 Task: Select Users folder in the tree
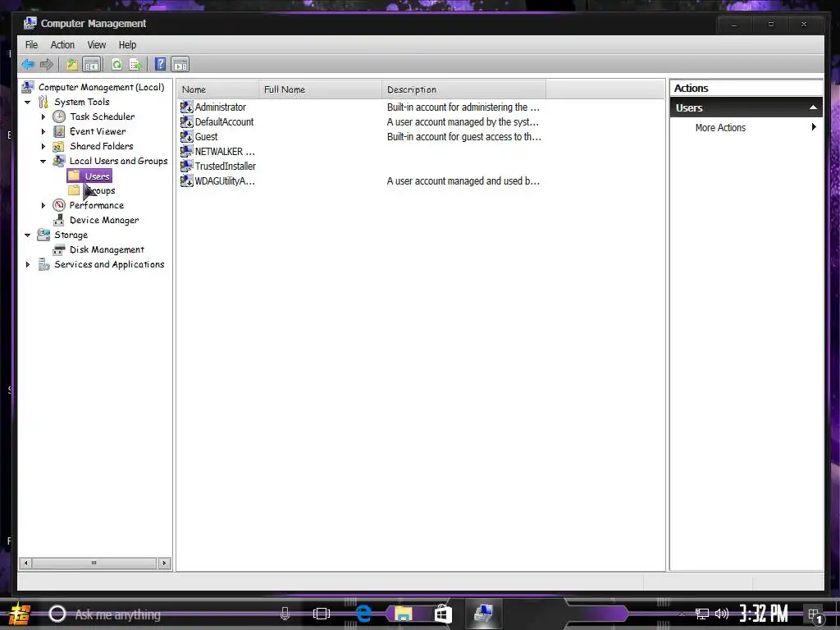click(x=89, y=176)
